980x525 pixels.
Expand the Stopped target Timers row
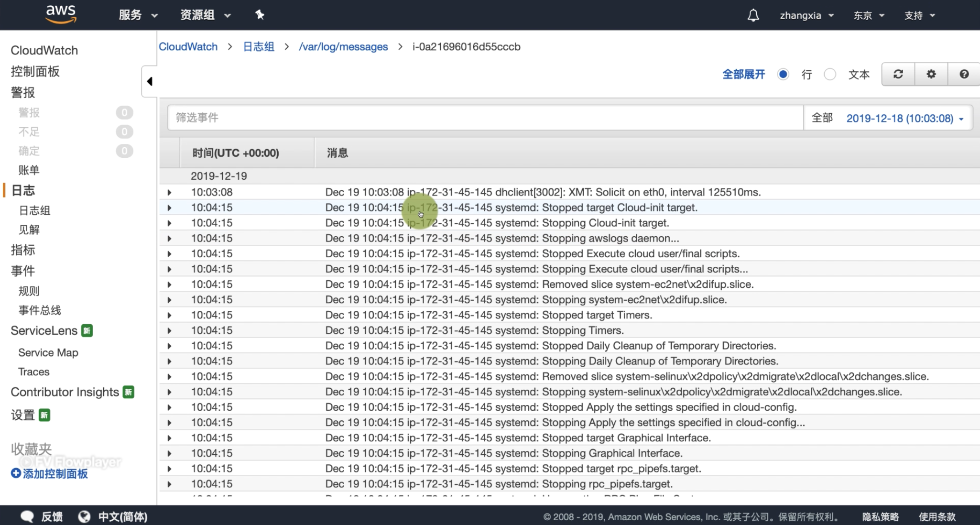169,315
